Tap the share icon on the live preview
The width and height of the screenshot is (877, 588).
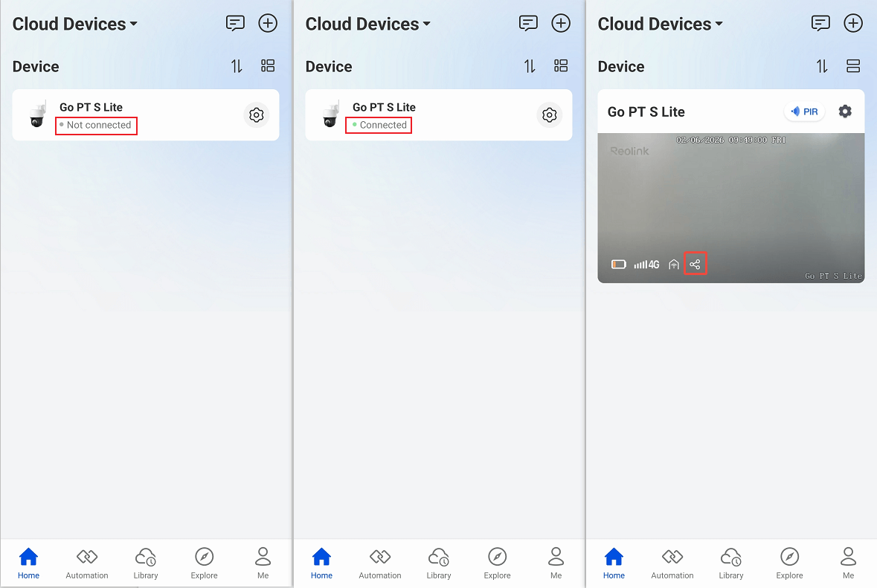point(695,264)
